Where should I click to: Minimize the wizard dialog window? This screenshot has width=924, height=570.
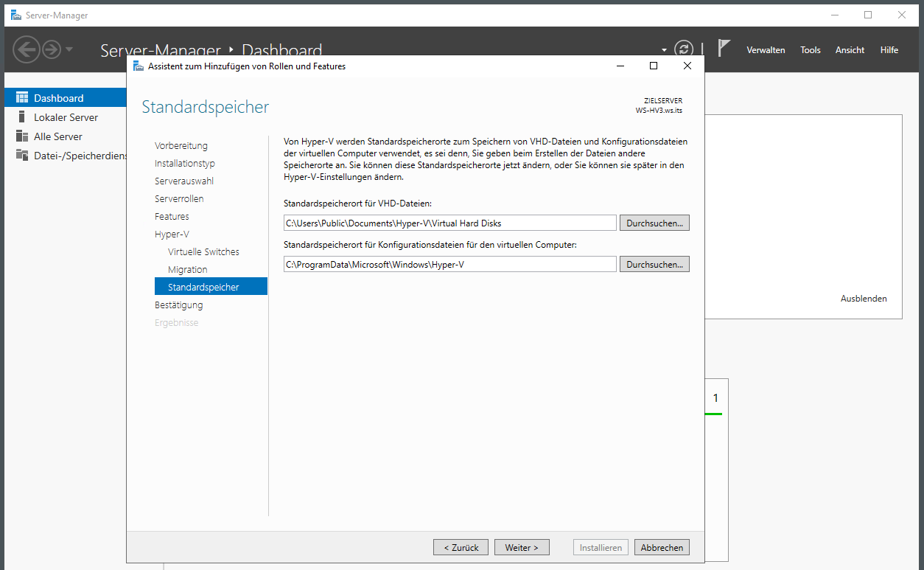[620, 66]
